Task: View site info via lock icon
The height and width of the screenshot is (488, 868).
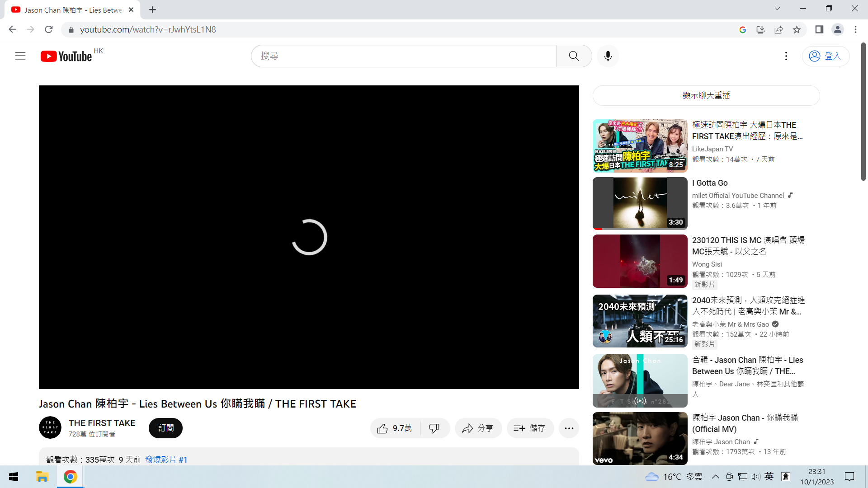Action: [71, 30]
